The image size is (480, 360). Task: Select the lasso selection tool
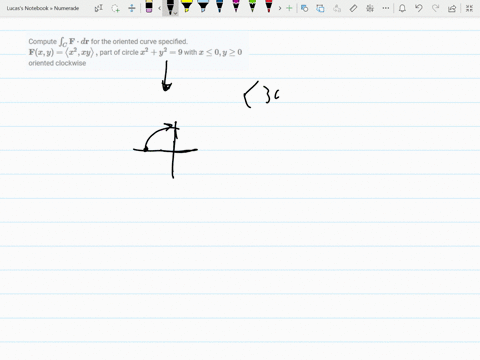pyautogui.click(x=115, y=8)
